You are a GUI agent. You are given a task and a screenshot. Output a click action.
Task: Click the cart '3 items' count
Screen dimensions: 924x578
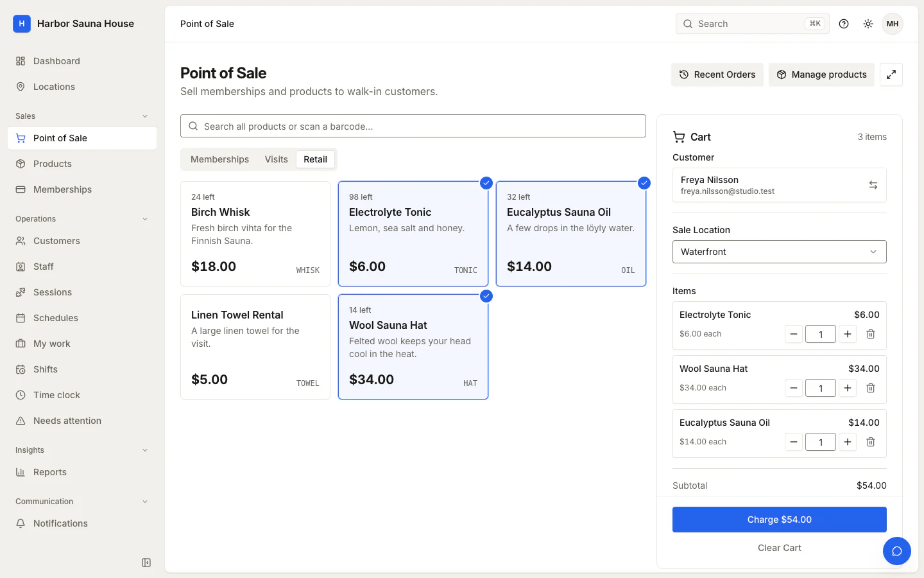(x=872, y=137)
